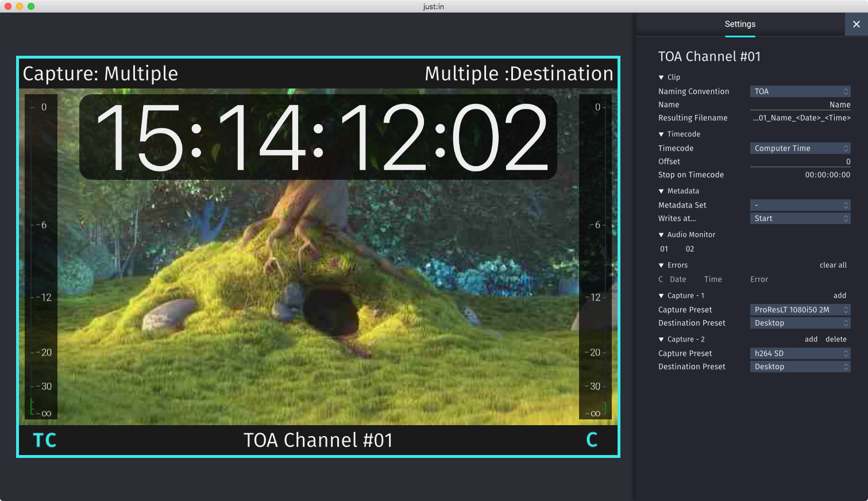The width and height of the screenshot is (868, 501).
Task: Open the Settings tab
Action: point(740,24)
